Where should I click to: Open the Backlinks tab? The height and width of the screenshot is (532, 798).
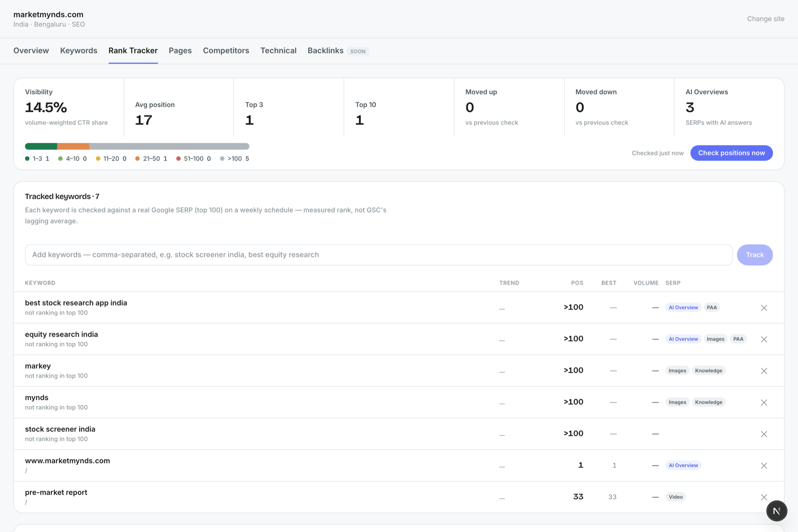(325, 51)
